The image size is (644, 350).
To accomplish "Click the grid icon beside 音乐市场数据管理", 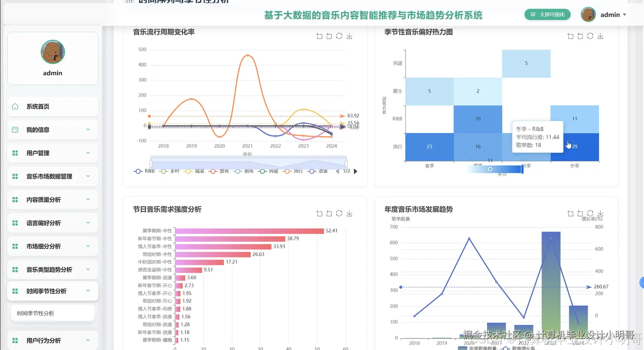I will coord(15,176).
